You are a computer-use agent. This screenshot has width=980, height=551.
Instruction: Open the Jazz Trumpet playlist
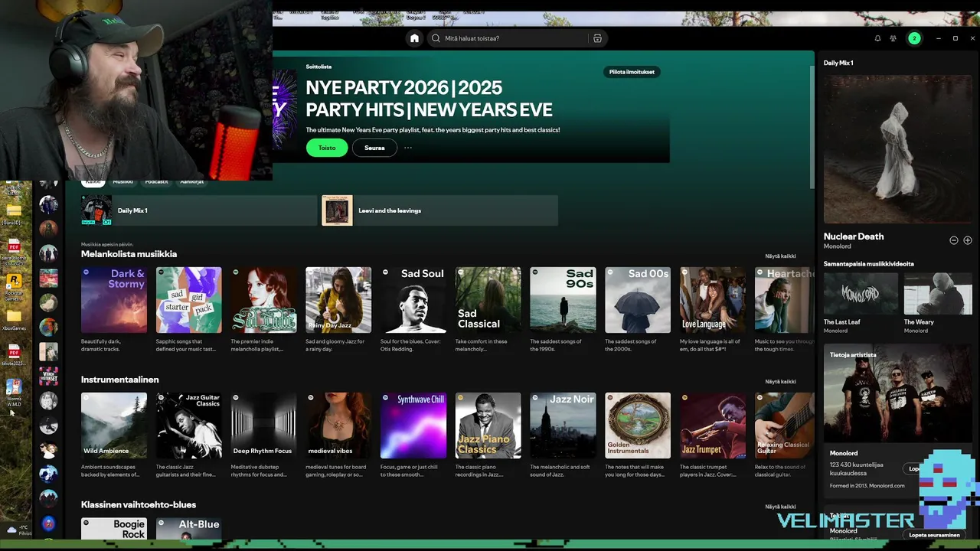713,425
